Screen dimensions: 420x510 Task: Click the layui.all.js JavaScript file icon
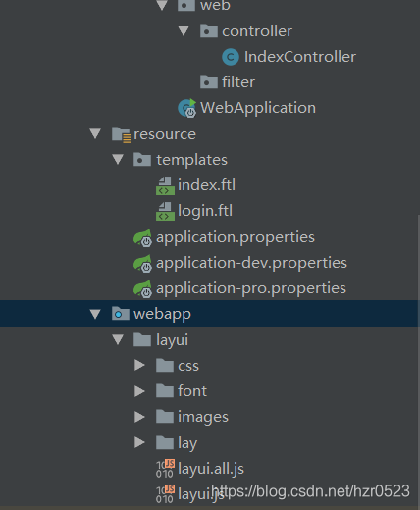[165, 469]
